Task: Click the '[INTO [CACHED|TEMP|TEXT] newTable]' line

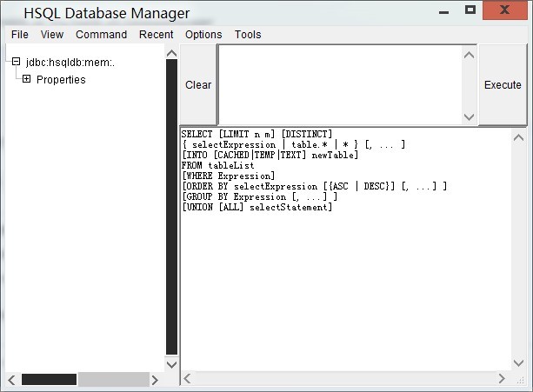Action: [x=270, y=156]
